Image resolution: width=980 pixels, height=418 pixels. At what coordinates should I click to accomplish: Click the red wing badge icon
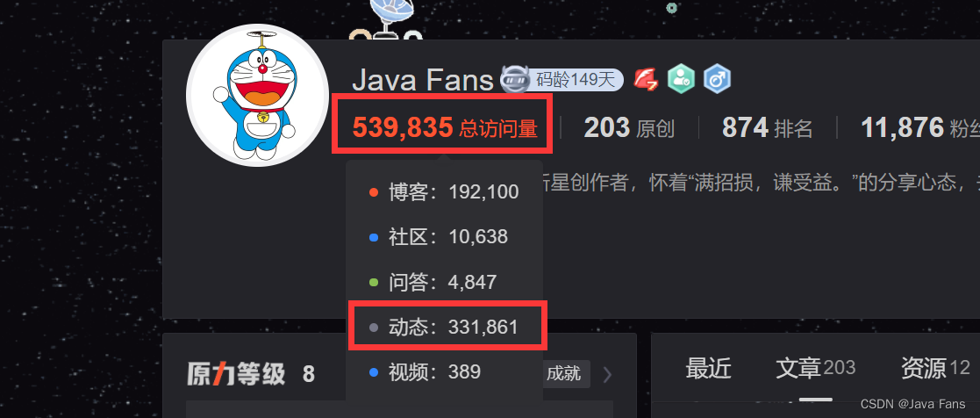coord(647,80)
